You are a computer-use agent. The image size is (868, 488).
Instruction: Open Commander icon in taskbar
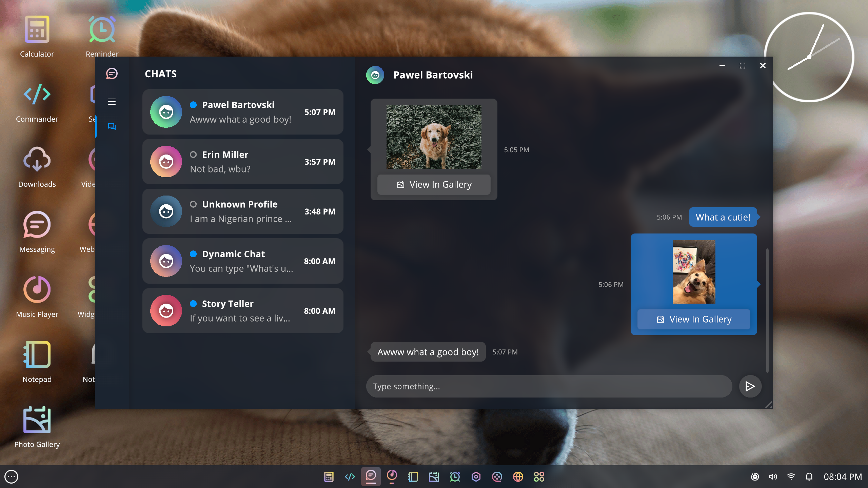[x=350, y=477]
